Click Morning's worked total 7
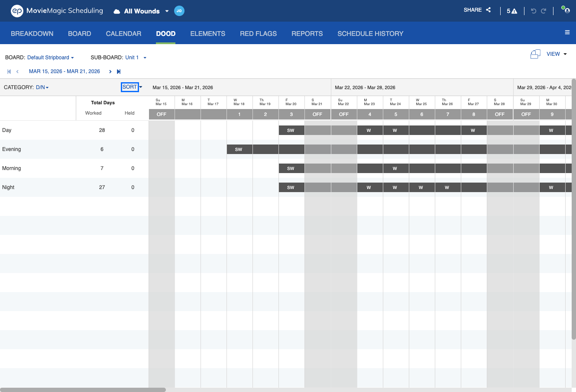 pyautogui.click(x=102, y=168)
